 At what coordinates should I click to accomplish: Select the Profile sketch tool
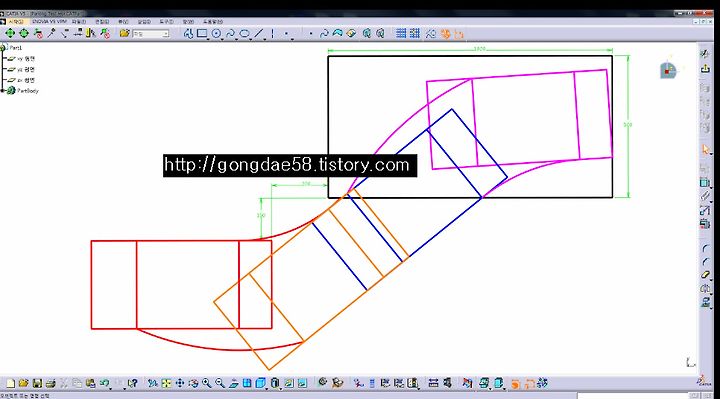[x=188, y=34]
